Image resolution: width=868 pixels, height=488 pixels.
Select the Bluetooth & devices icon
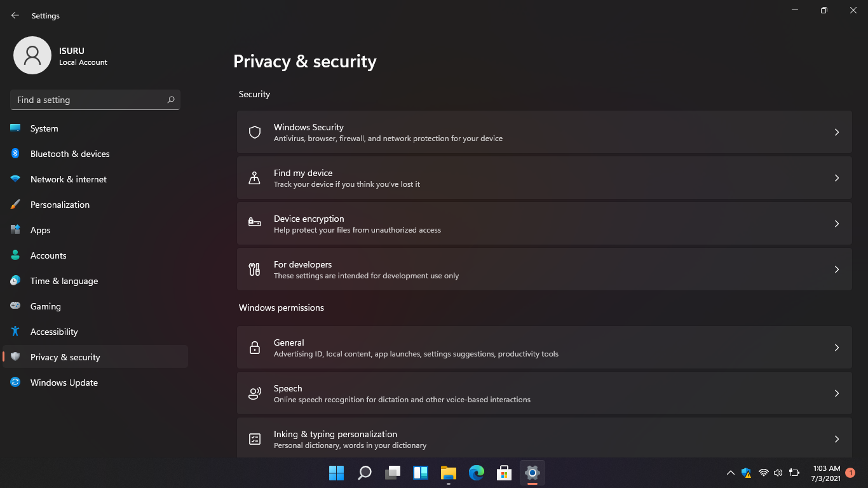[15, 154]
